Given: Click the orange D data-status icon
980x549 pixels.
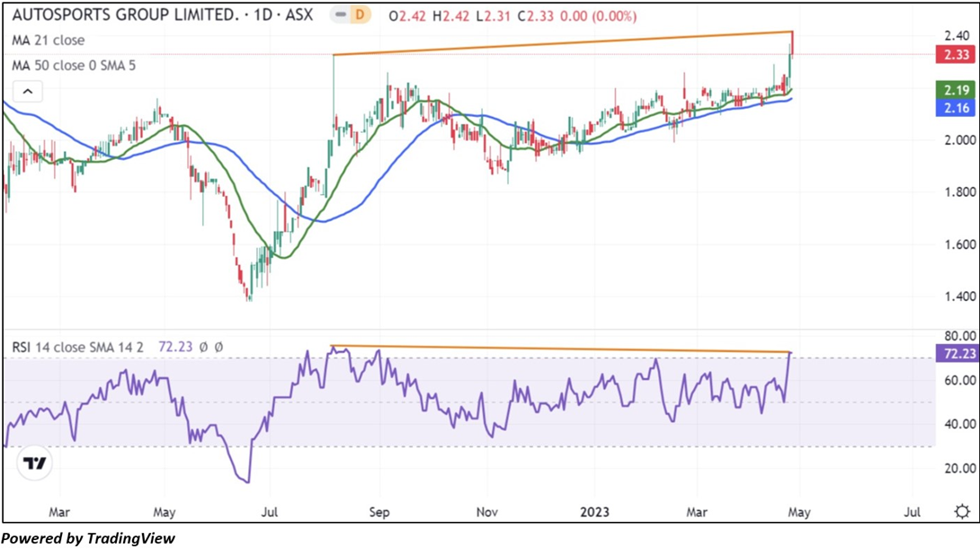Looking at the screenshot, I should [360, 14].
